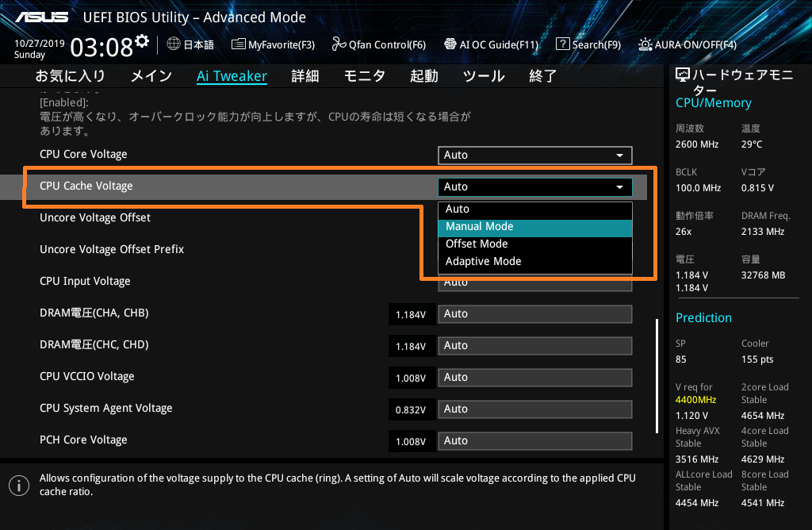This screenshot has height=530, width=812.
Task: Select Adaptive Mode option
Action: [x=535, y=262]
